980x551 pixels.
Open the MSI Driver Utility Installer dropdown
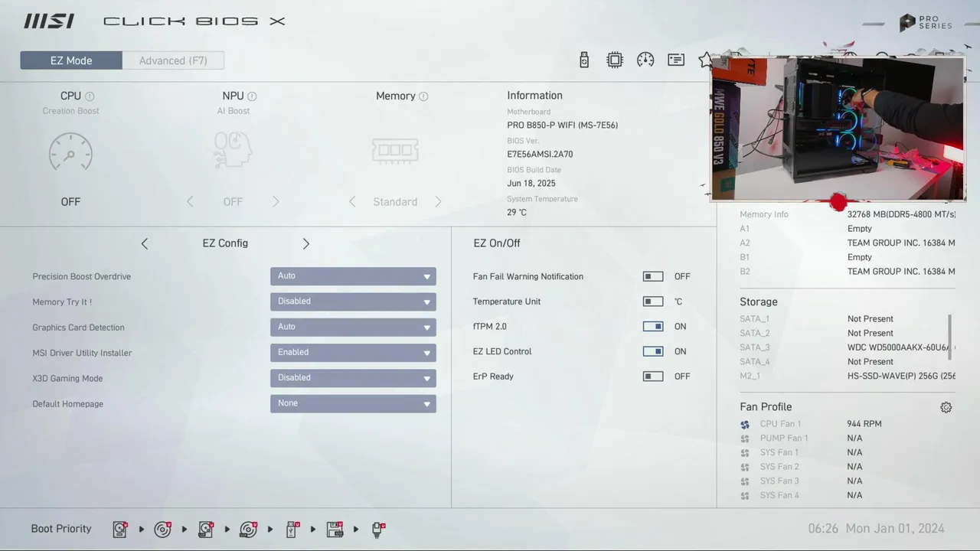click(353, 353)
